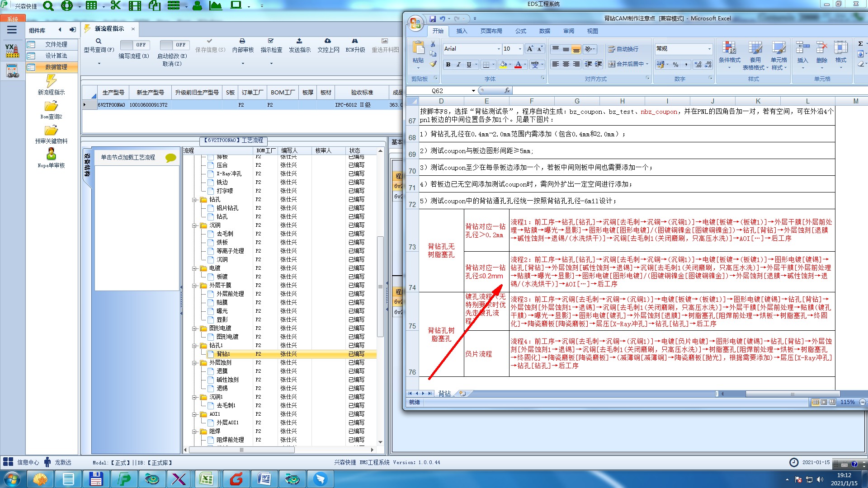This screenshot has height=488, width=868.
Task: Click the Excel Name Box showing Q62
Action: click(x=437, y=91)
